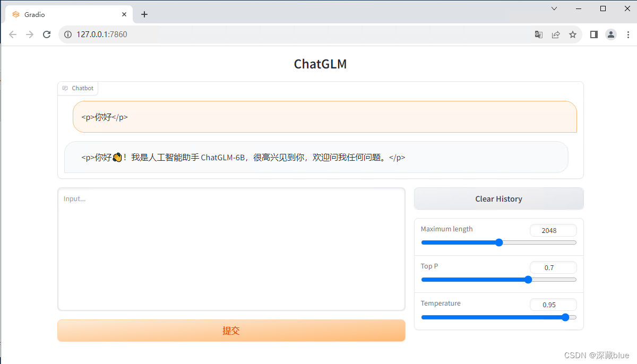Adjust the Maximum length slider

[498, 242]
